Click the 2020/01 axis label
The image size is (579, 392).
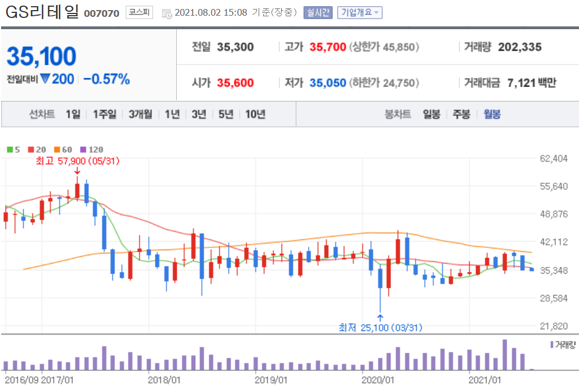(378, 380)
